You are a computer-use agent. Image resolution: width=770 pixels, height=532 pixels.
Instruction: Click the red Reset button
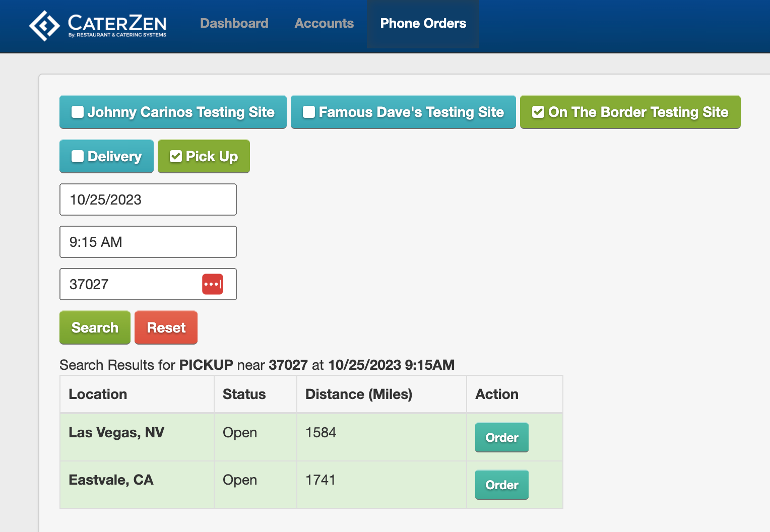click(166, 327)
